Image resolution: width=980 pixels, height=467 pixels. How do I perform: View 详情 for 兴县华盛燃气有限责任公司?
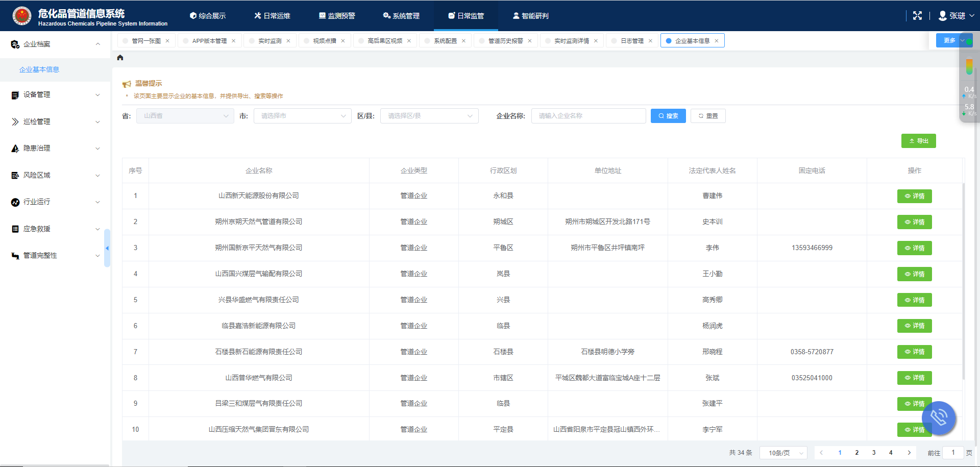pos(914,300)
